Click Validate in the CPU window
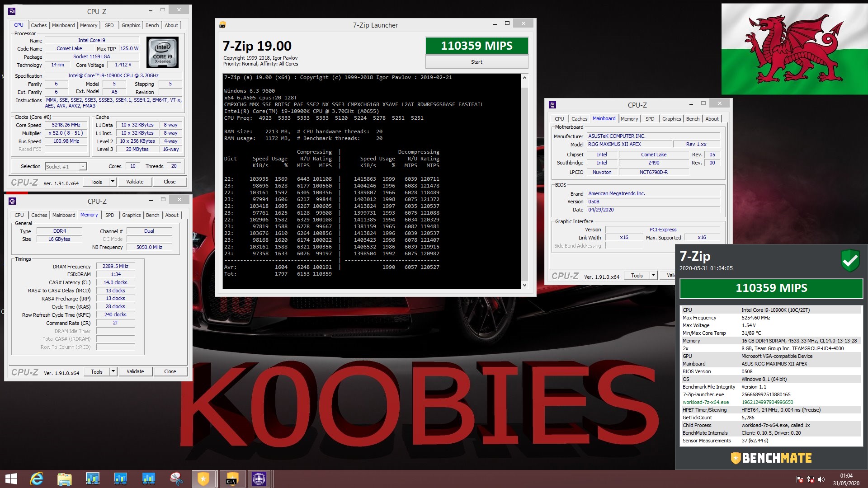The image size is (868, 488). pyautogui.click(x=135, y=182)
